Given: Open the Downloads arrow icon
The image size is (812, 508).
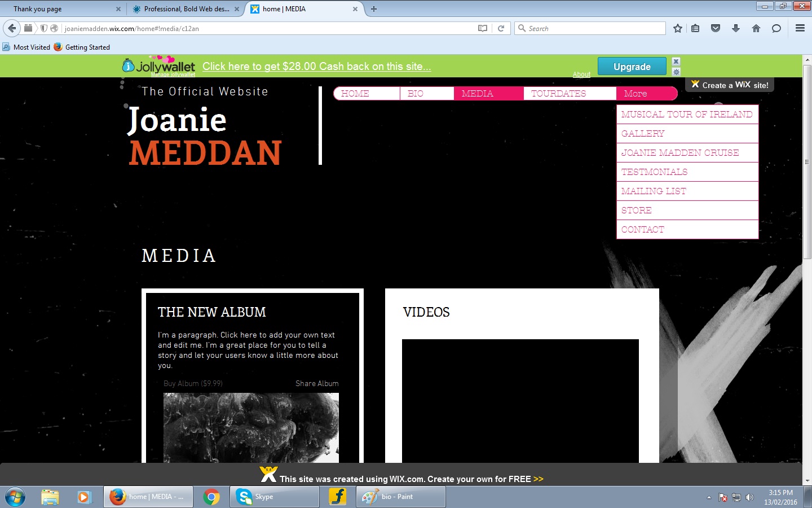Looking at the screenshot, I should pos(736,28).
